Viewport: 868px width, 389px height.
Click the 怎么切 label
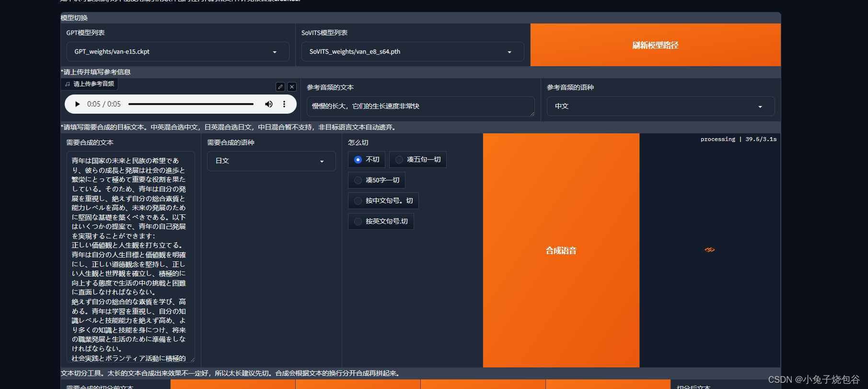(x=358, y=142)
